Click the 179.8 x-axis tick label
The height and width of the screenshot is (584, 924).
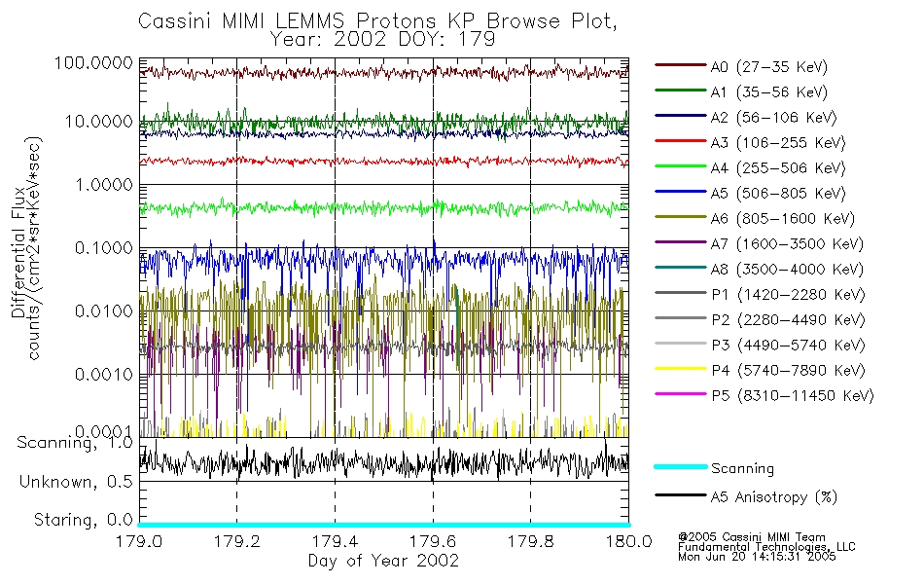point(530,541)
